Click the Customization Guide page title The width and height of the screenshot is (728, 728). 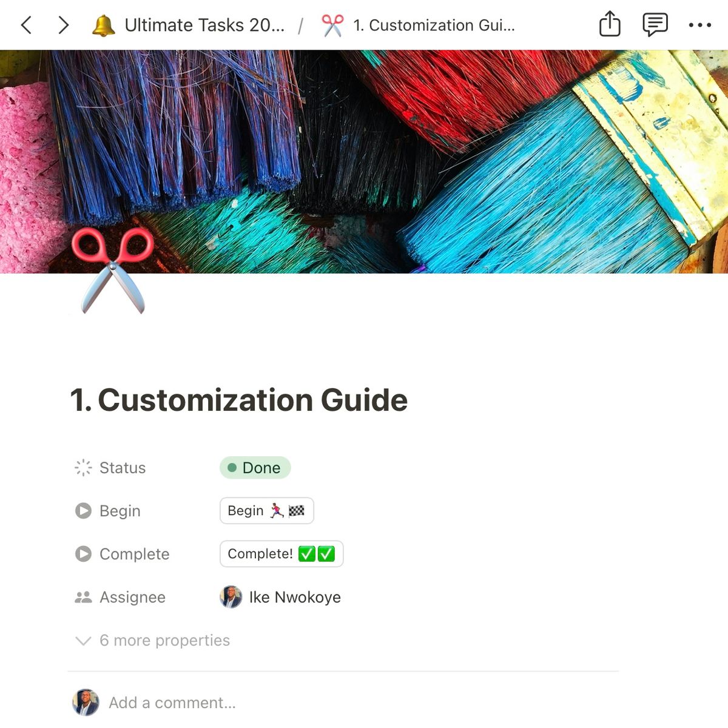pos(239,400)
